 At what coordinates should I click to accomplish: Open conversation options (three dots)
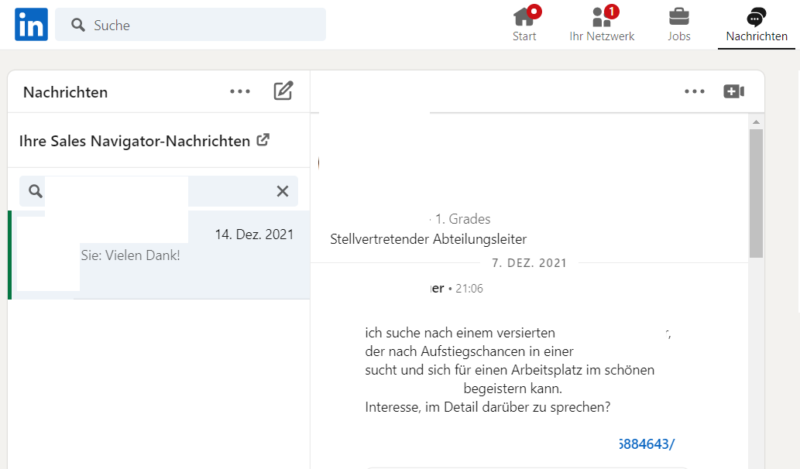[x=694, y=92]
